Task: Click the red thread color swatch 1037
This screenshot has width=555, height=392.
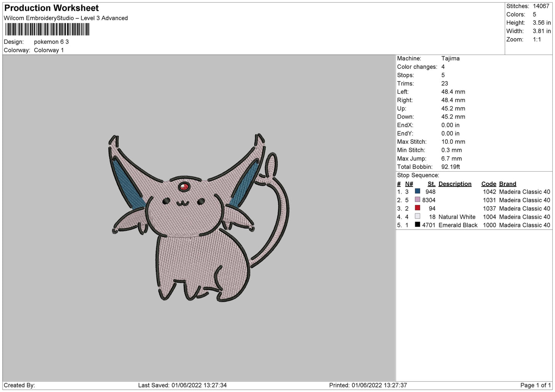Action: click(417, 208)
